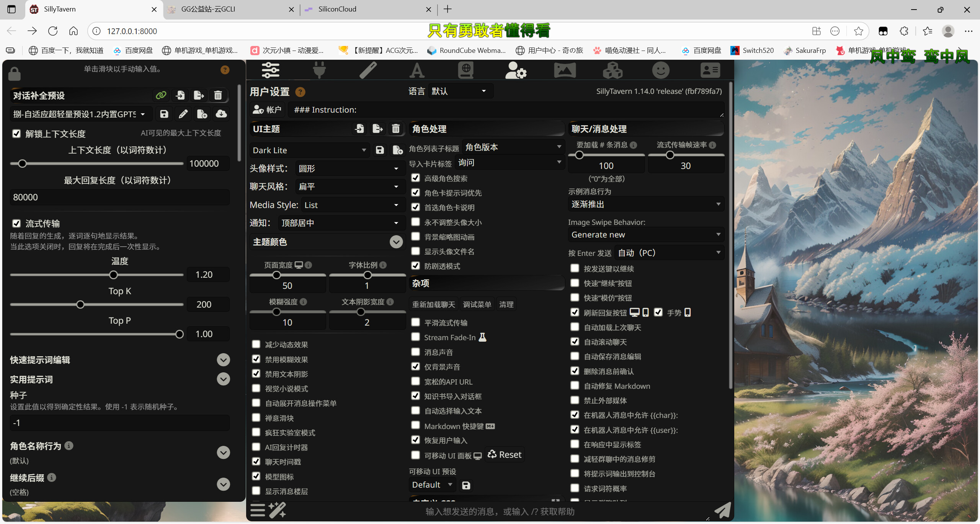Open browser extensions puzzle icon
This screenshot has width=980, height=524.
coord(904,31)
